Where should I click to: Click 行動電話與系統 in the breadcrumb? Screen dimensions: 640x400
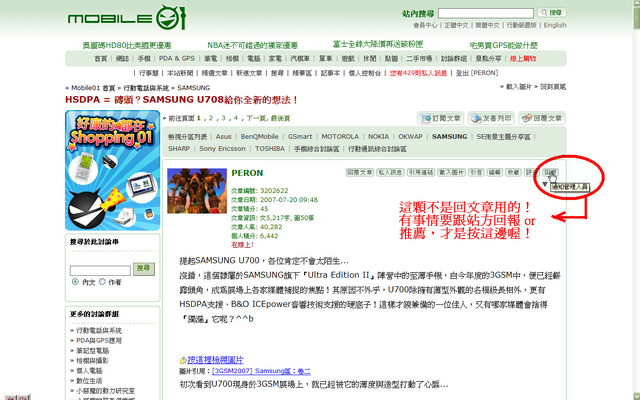[x=146, y=88]
